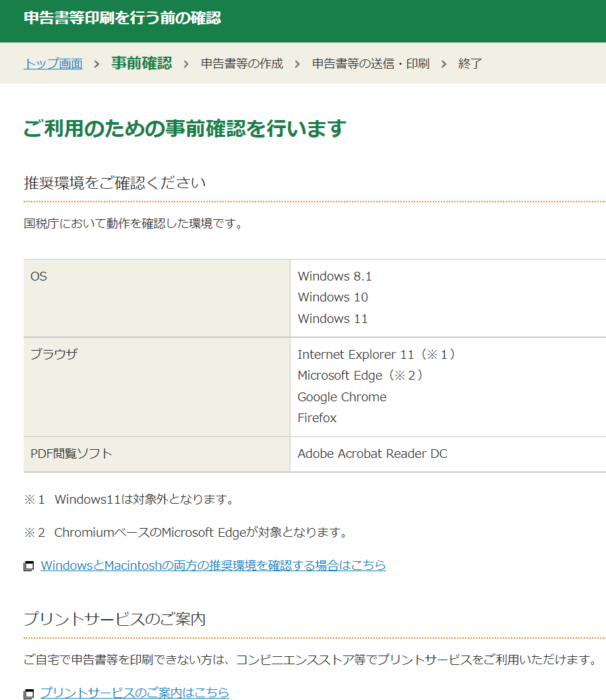Image resolution: width=606 pixels, height=700 pixels.
Task: Click Google Chrome in the browser list
Action: (342, 397)
